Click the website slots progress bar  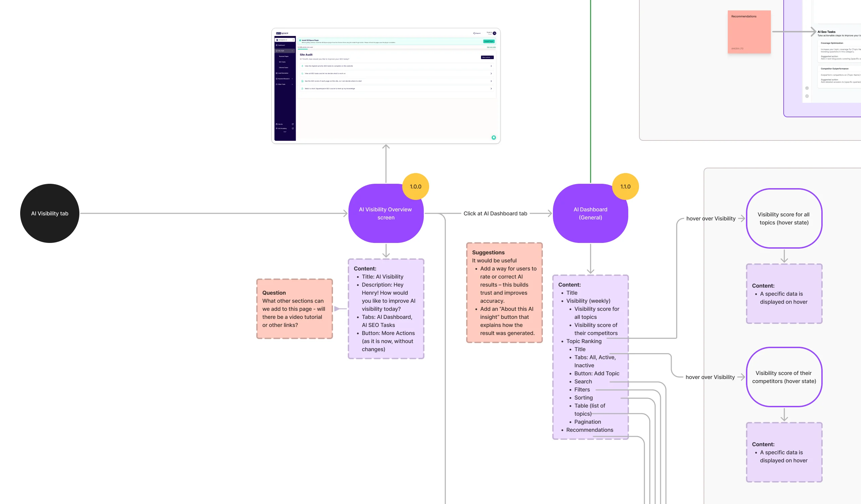397,49
